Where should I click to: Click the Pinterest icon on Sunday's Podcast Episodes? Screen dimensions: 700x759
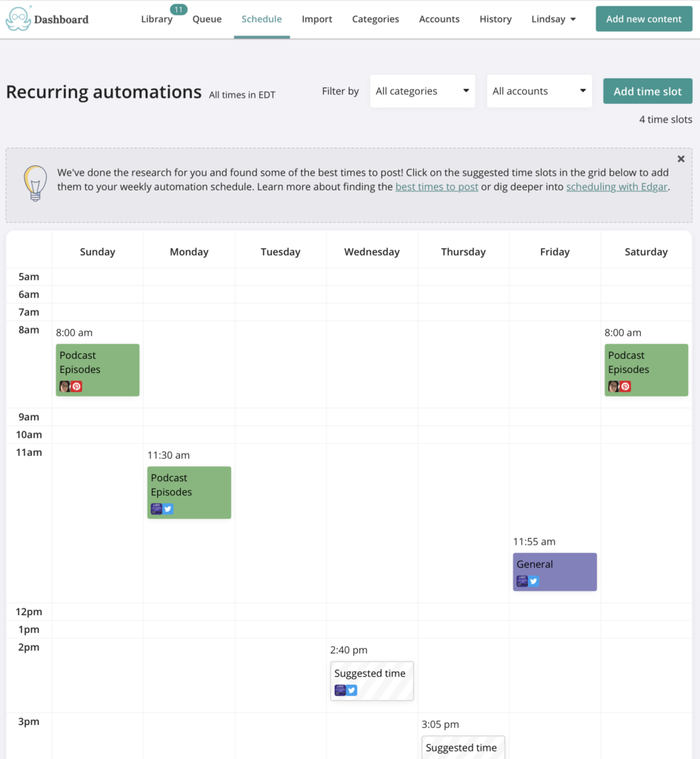pyautogui.click(x=76, y=386)
